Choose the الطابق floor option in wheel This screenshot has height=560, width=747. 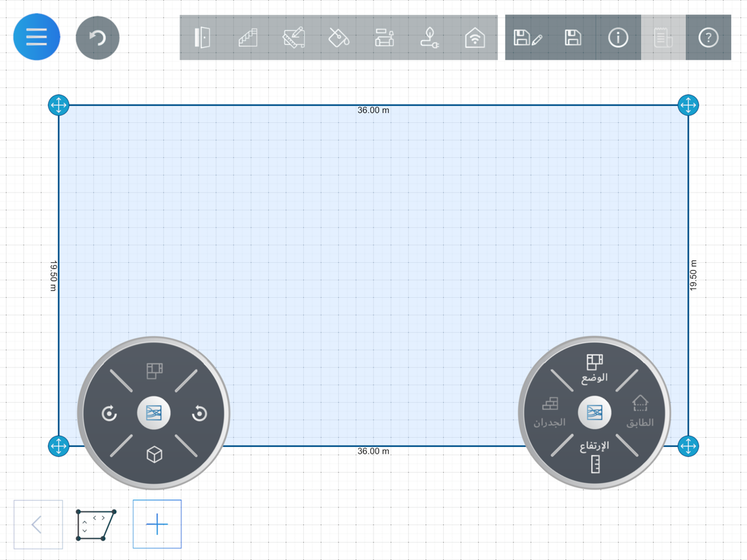[640, 411]
